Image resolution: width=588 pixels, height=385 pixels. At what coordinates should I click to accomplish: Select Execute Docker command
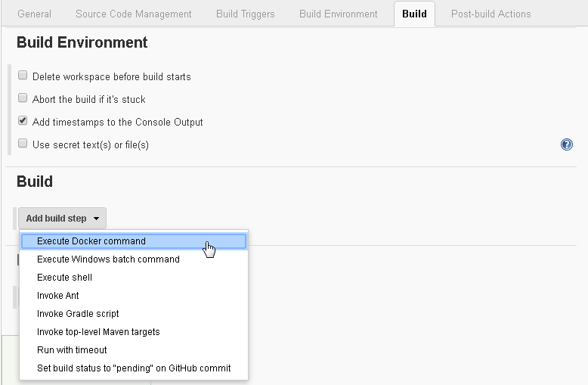tap(134, 241)
